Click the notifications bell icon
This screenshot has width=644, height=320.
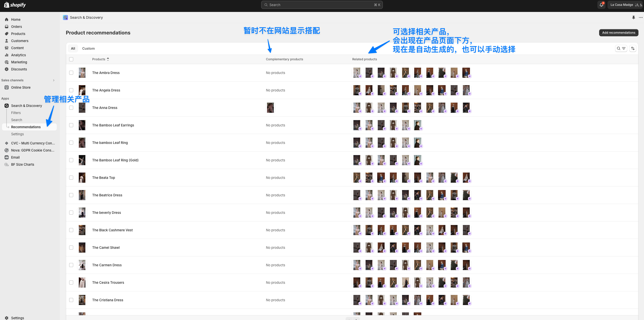pos(601,5)
